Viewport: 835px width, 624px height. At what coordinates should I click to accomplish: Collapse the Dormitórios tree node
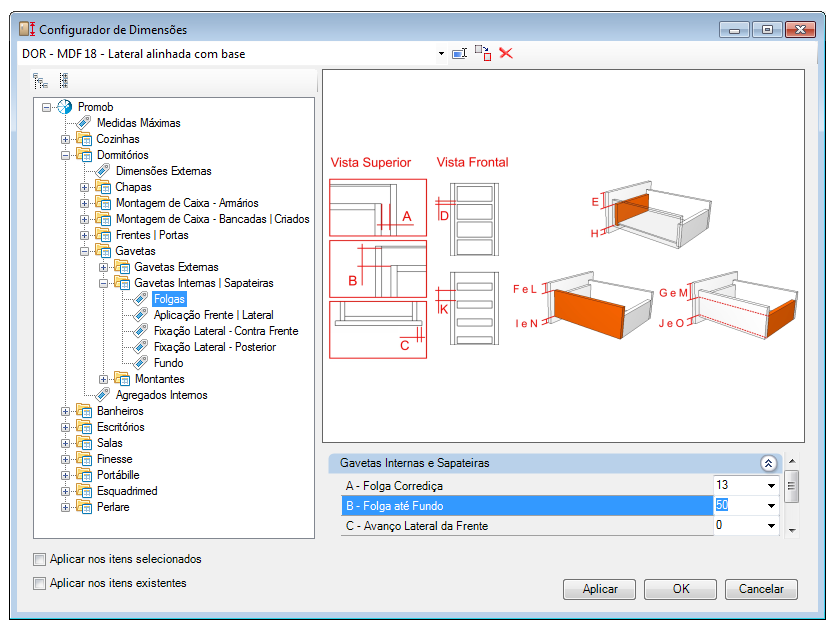(65, 155)
